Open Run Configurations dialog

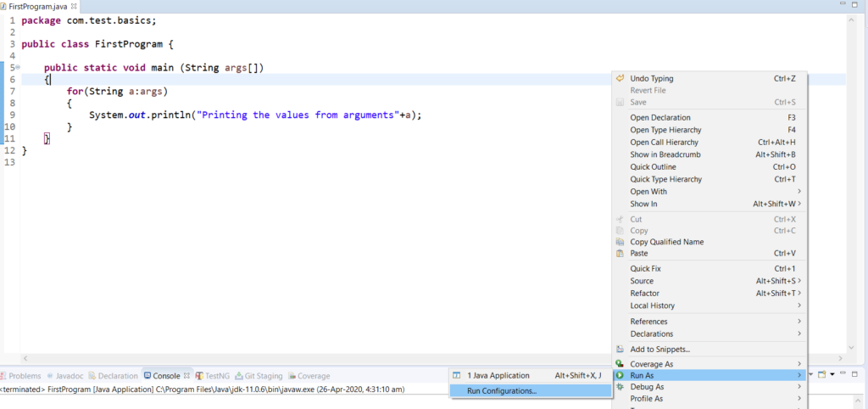pos(501,391)
